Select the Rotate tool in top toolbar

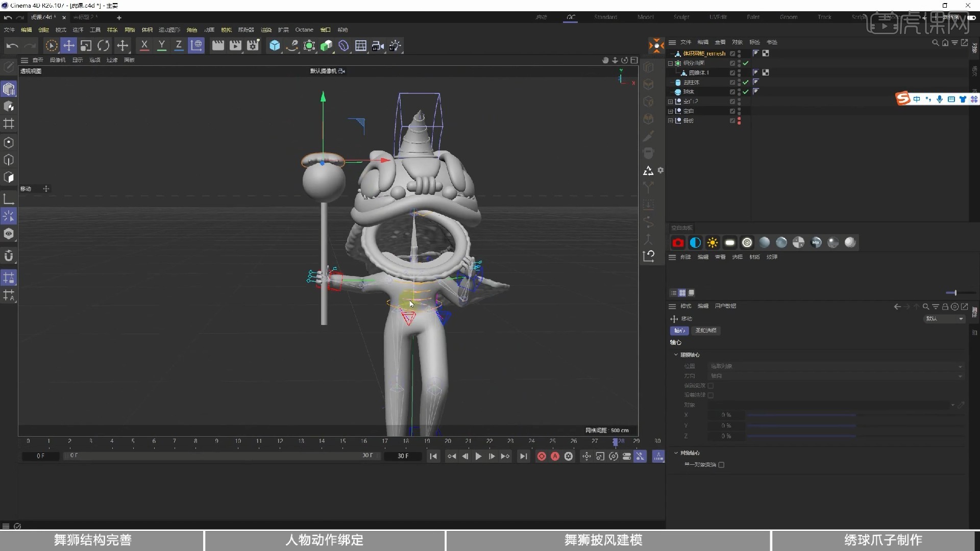click(103, 45)
